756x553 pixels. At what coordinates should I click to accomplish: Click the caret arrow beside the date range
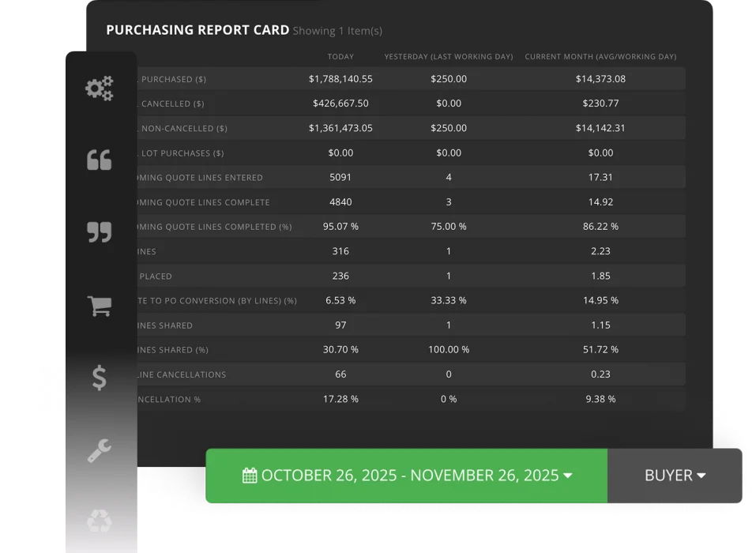[567, 476]
